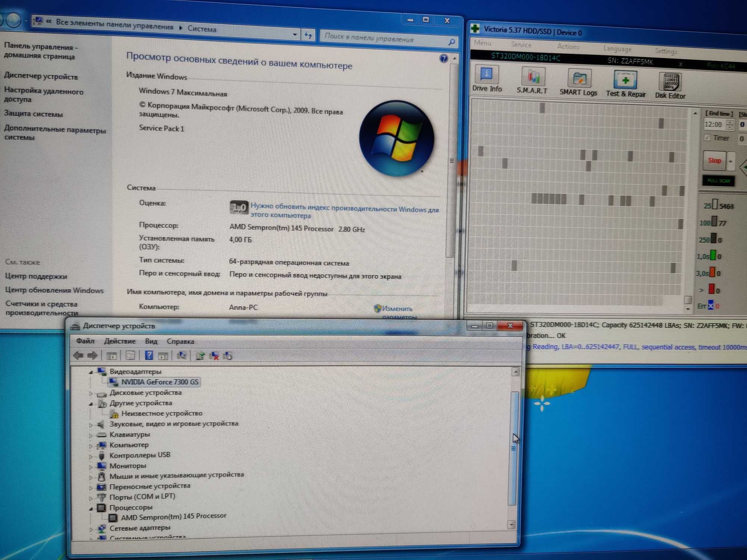Image resolution: width=747 pixels, height=560 pixels.
Task: Click the Disable device icon in Device Manager toolbar
Action: 227,356
